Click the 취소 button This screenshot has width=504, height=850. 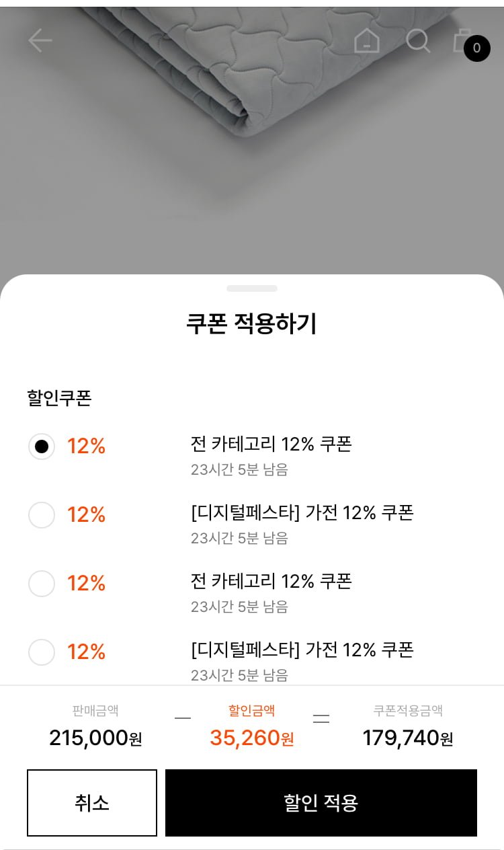92,803
